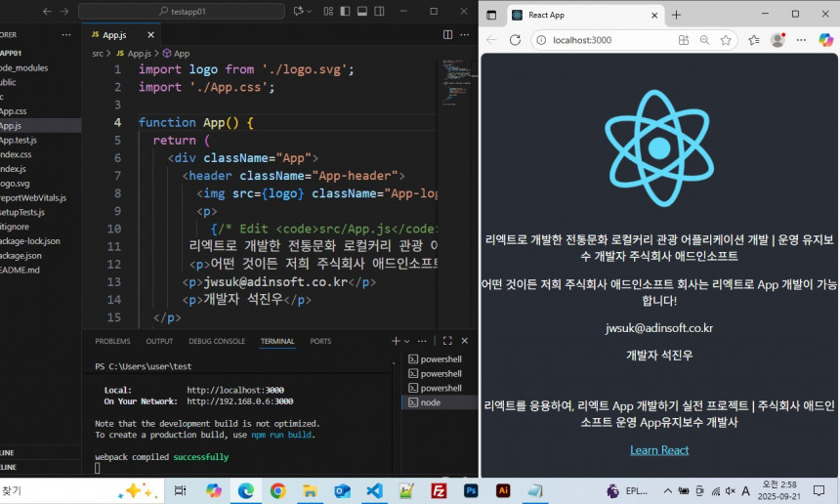Select the React App browser tab
Viewport: 840px width, 504px height.
point(584,15)
